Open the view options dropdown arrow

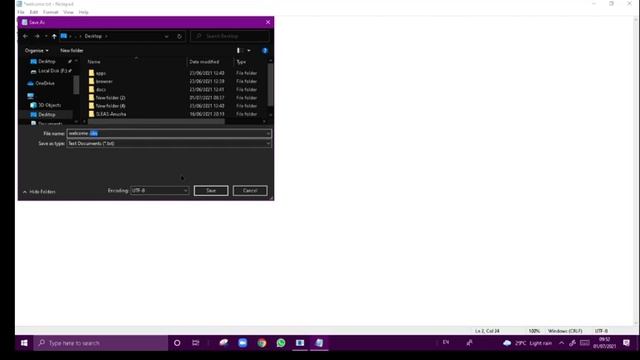click(x=249, y=51)
